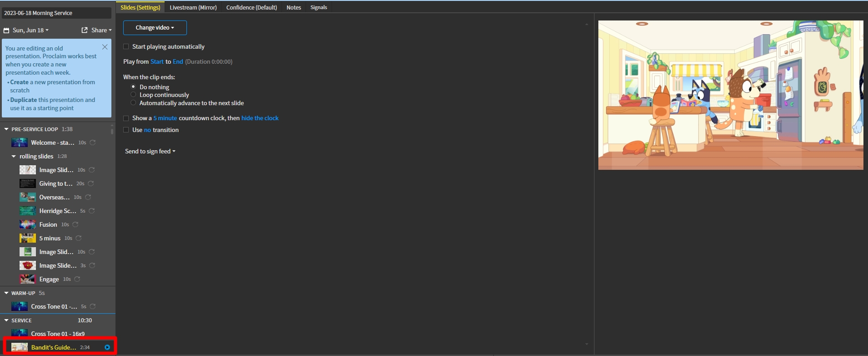The height and width of the screenshot is (356, 868).
Task: Select the Welcome slide thumbnail
Action: click(x=20, y=142)
